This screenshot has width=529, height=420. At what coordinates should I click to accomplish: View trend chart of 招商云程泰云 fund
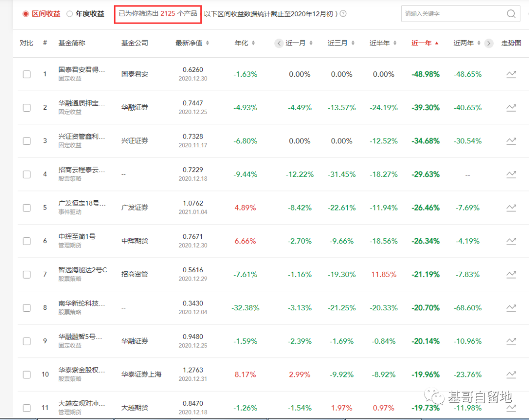[511, 174]
